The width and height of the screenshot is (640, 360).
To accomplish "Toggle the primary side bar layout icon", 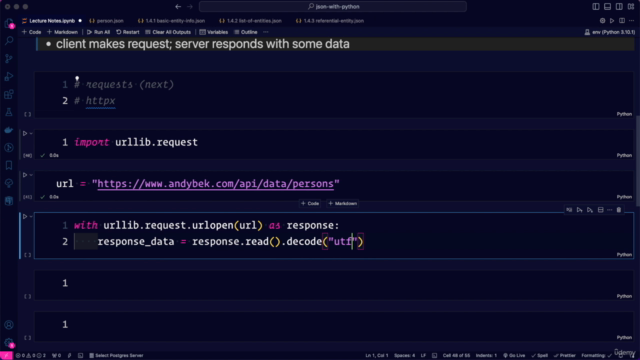I will point(596,7).
